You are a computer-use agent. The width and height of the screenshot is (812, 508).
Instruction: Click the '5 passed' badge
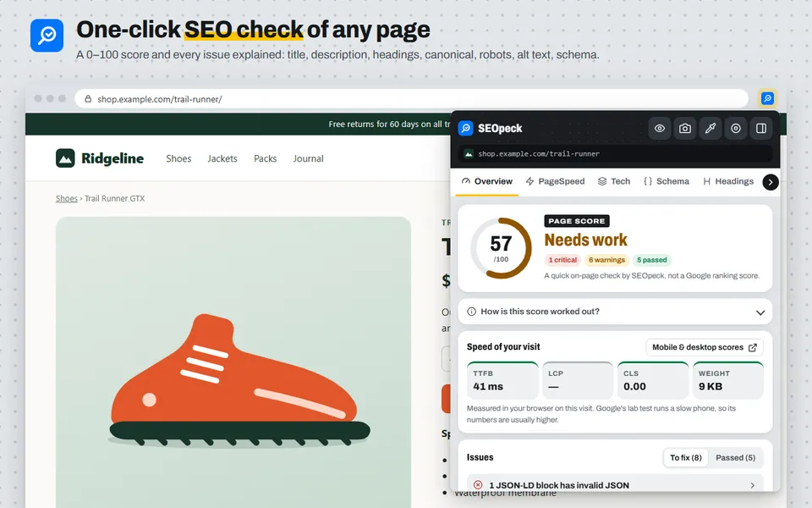[651, 260]
